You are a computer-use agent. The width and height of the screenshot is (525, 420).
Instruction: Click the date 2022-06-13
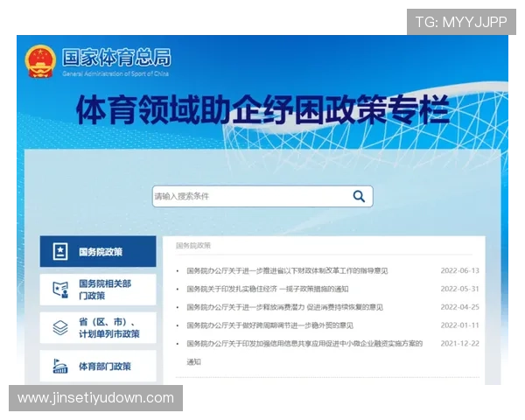(x=459, y=270)
